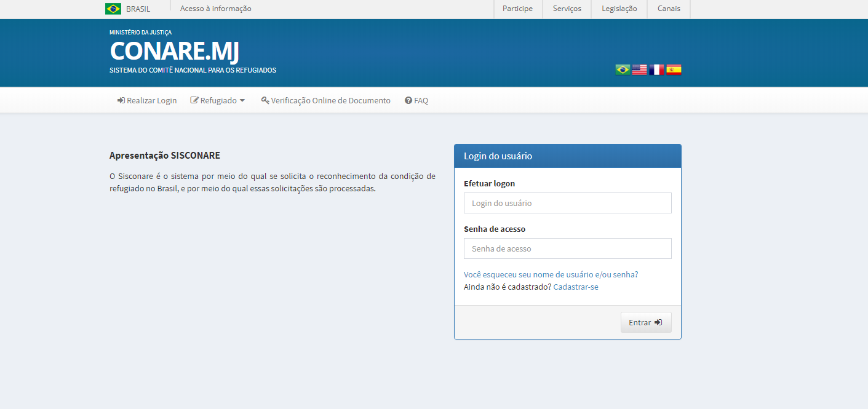Screen dimensions: 868x409
Task: Open the FAQ page
Action: click(416, 100)
